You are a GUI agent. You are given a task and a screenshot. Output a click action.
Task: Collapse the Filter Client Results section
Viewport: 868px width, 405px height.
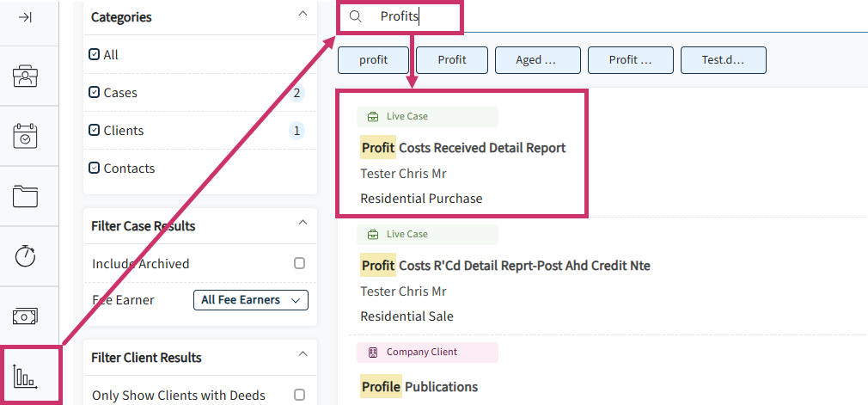(x=303, y=353)
